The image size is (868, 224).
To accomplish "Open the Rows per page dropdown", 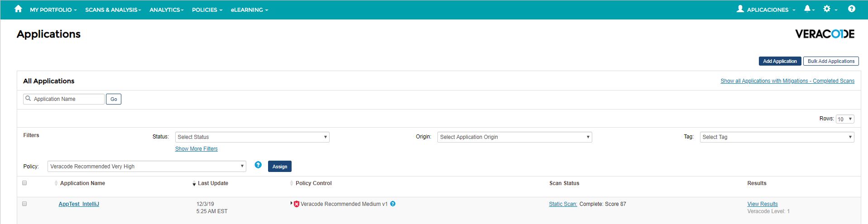I will [845, 119].
